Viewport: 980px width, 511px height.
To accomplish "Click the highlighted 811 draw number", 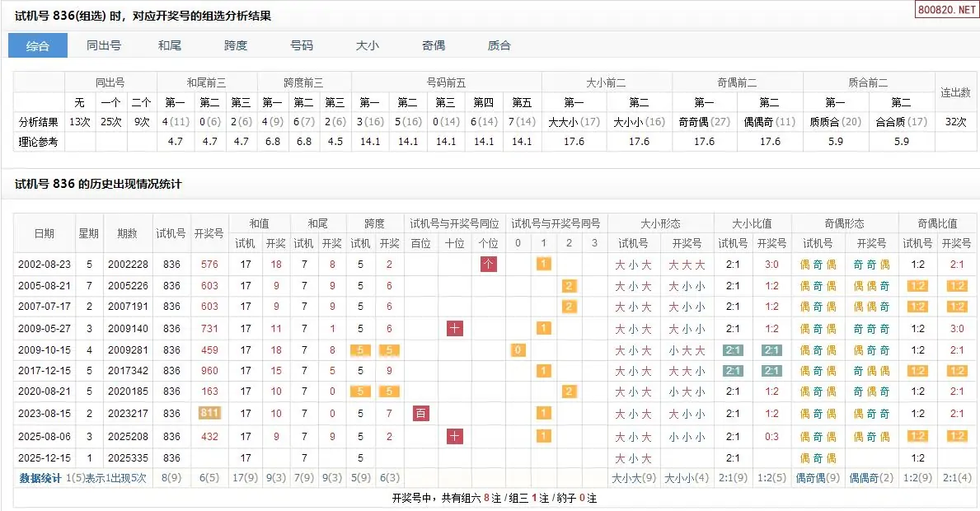I will pyautogui.click(x=209, y=413).
